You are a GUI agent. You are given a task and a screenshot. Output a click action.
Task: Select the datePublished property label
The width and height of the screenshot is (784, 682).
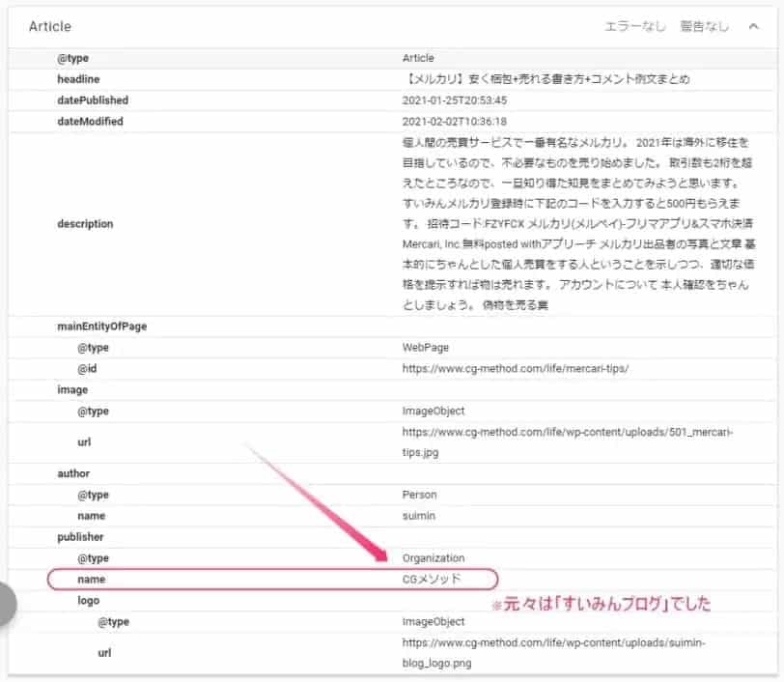93,100
